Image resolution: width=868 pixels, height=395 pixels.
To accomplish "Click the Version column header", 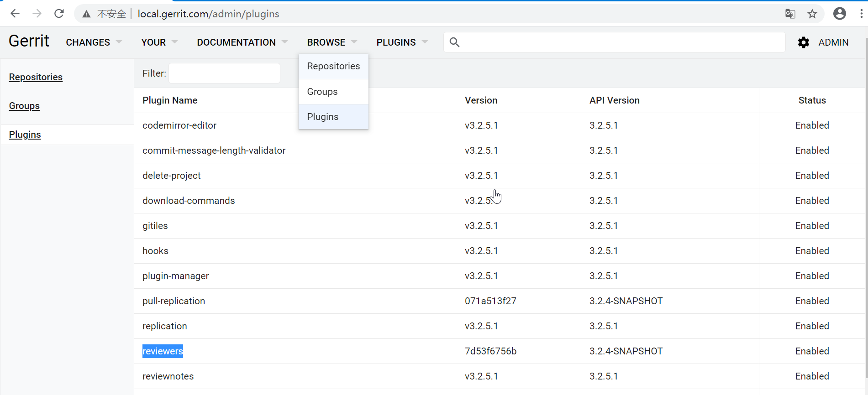I will click(x=481, y=100).
